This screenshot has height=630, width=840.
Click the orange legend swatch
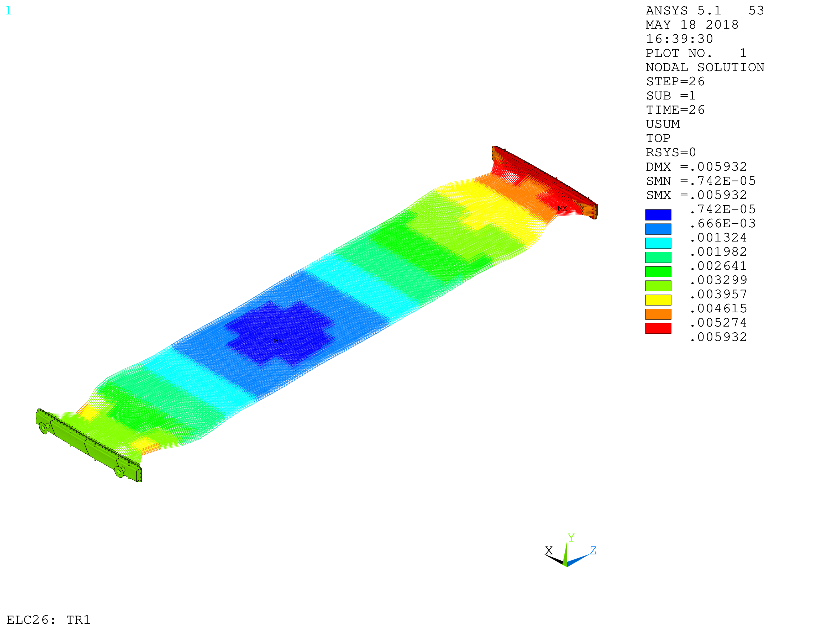click(658, 314)
